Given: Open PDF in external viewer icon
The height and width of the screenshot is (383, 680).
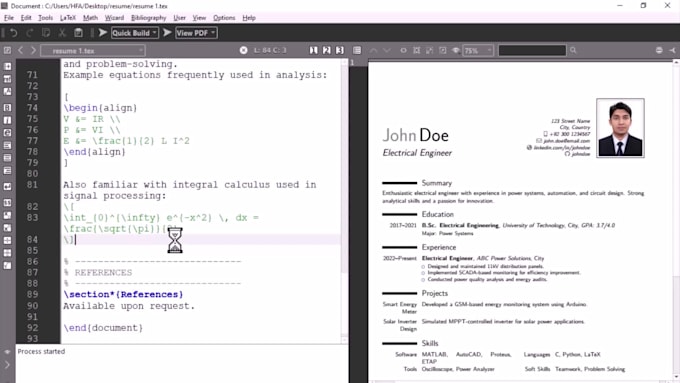Looking at the screenshot, I should pos(672,50).
